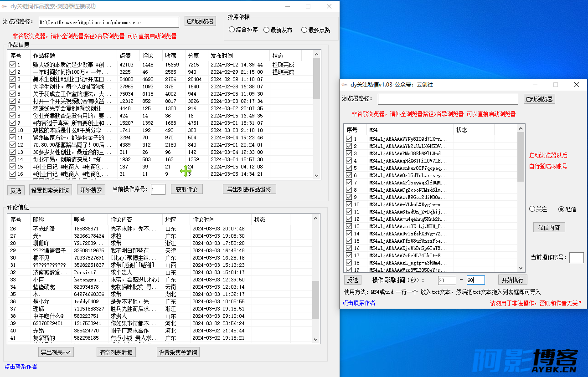The height and width of the screenshot is (377, 588).
Task: Click work title 美术生创业#创业日记
Action: pyautogui.click(x=72, y=79)
